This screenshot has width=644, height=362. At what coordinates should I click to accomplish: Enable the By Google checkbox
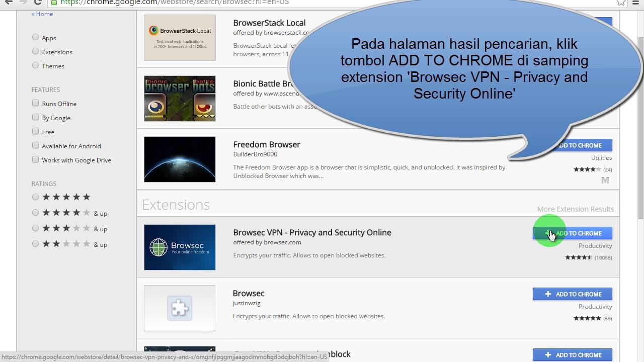point(35,117)
